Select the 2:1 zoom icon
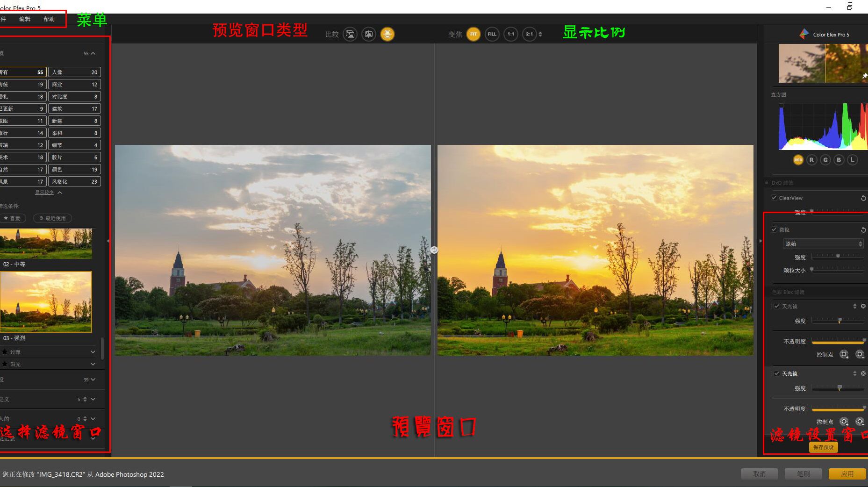 click(529, 34)
